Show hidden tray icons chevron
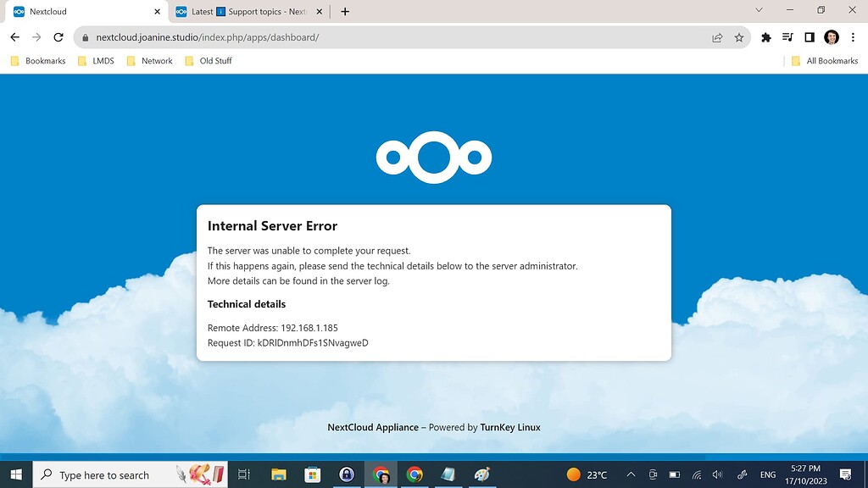The height and width of the screenshot is (488, 868). pyautogui.click(x=631, y=474)
